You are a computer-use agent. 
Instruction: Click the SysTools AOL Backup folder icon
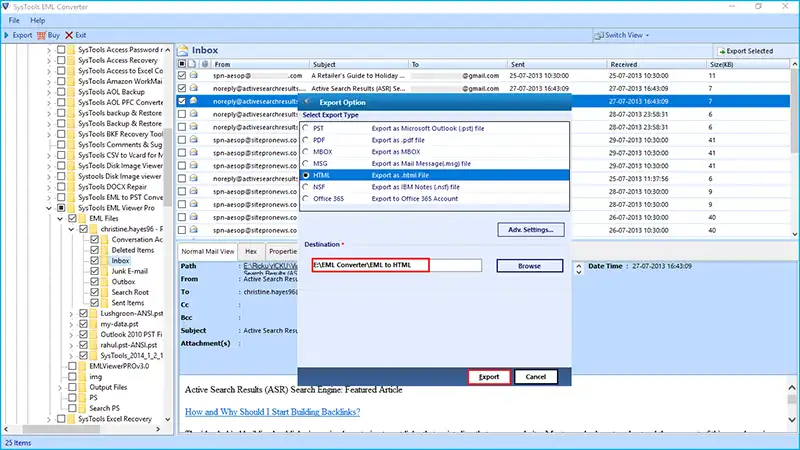[71, 92]
